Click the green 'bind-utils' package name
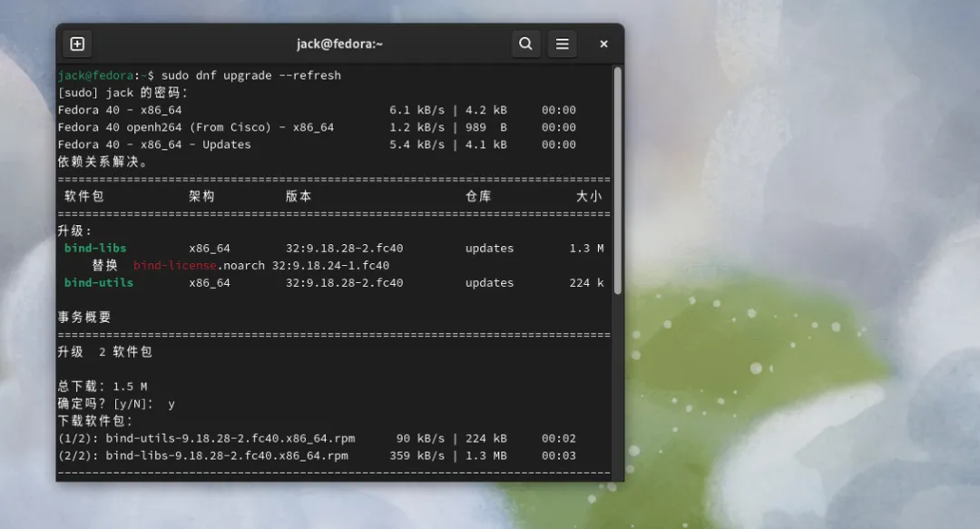 click(99, 282)
